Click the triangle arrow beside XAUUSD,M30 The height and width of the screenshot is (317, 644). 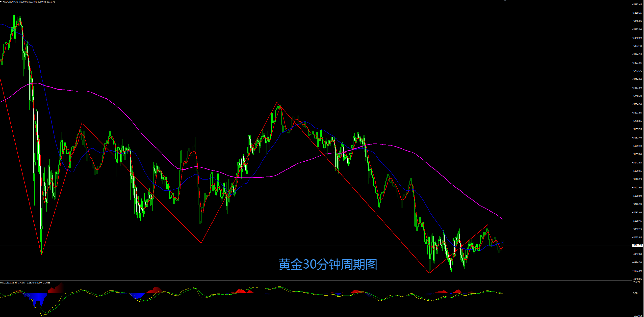pos(1,2)
